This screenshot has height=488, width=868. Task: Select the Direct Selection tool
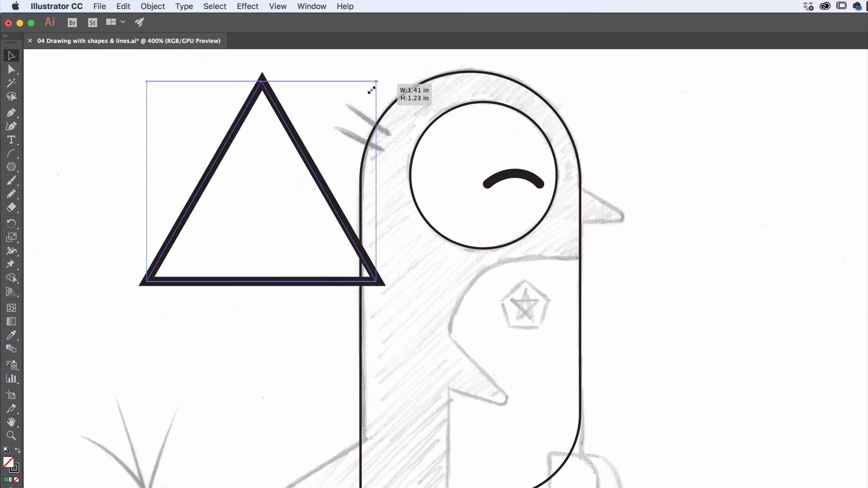tap(11, 69)
